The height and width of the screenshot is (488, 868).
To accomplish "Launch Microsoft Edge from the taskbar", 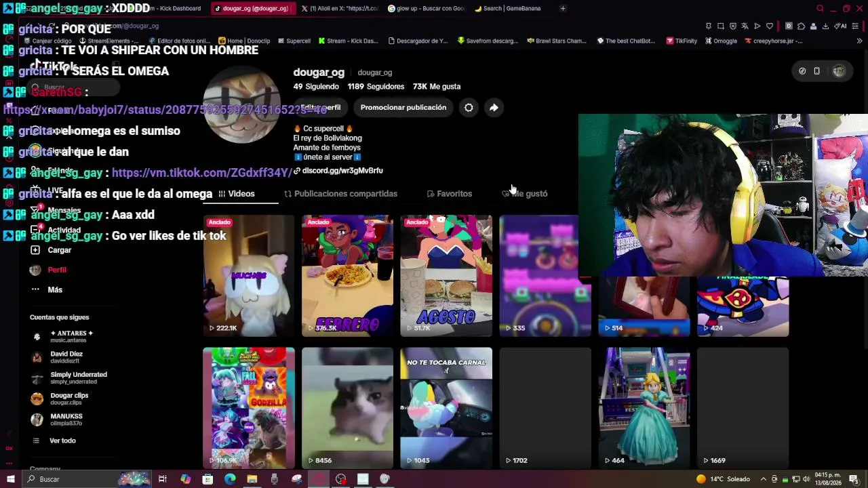I will point(230,479).
